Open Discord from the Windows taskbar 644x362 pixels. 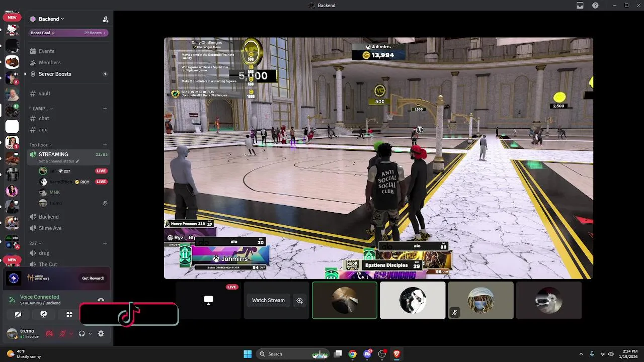367,354
